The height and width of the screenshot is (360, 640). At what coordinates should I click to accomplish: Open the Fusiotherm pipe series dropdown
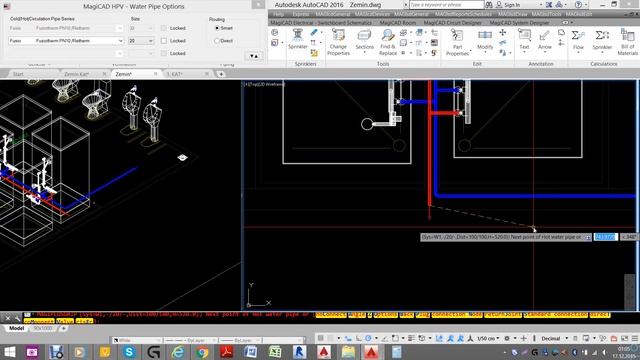pos(66,41)
